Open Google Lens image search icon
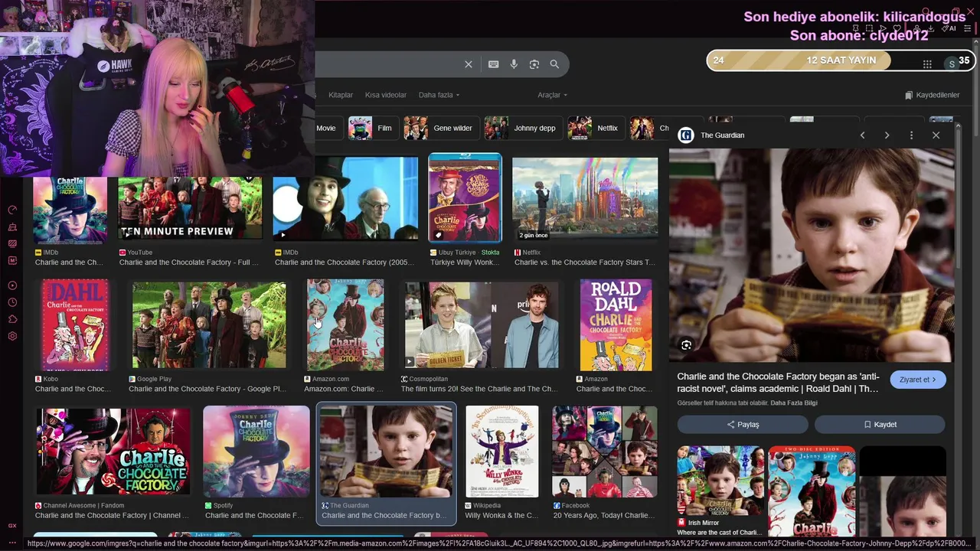980x551 pixels. pyautogui.click(x=534, y=64)
